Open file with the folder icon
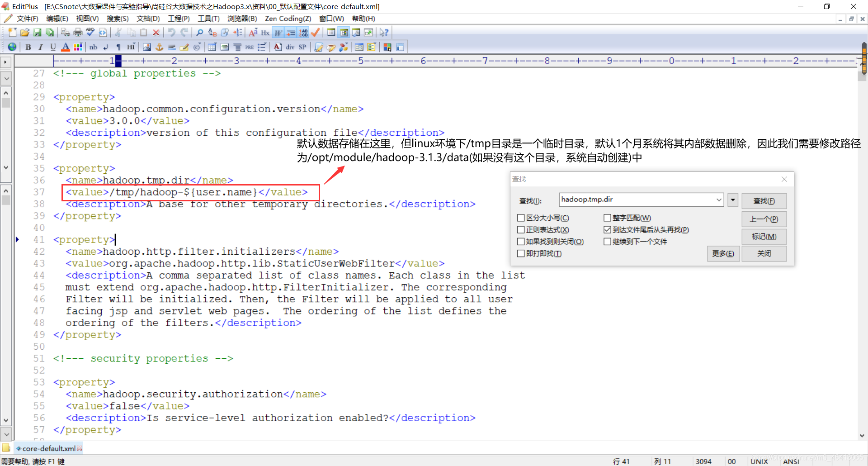Image resolution: width=868 pixels, height=466 pixels. pos(25,33)
